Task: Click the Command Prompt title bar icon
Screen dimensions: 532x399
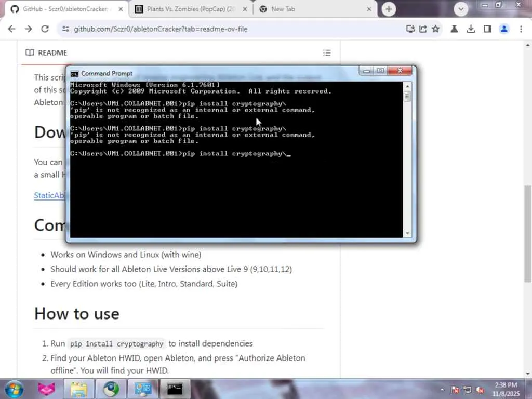Action: [74, 74]
